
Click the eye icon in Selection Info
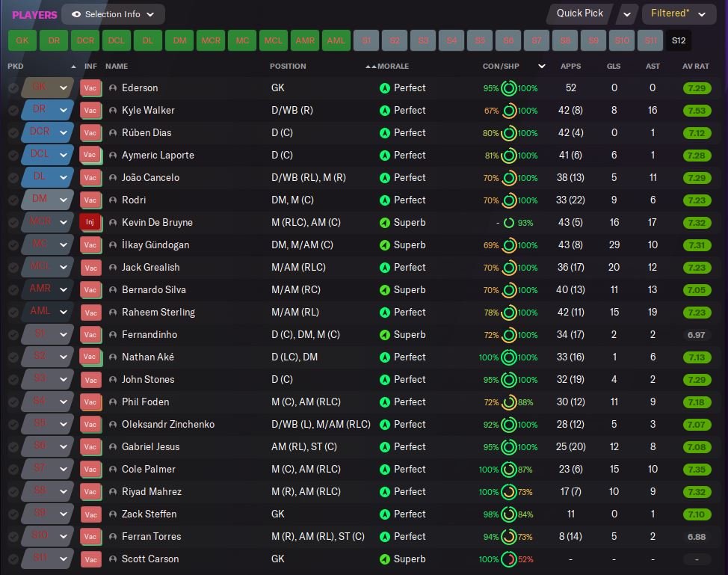76,14
